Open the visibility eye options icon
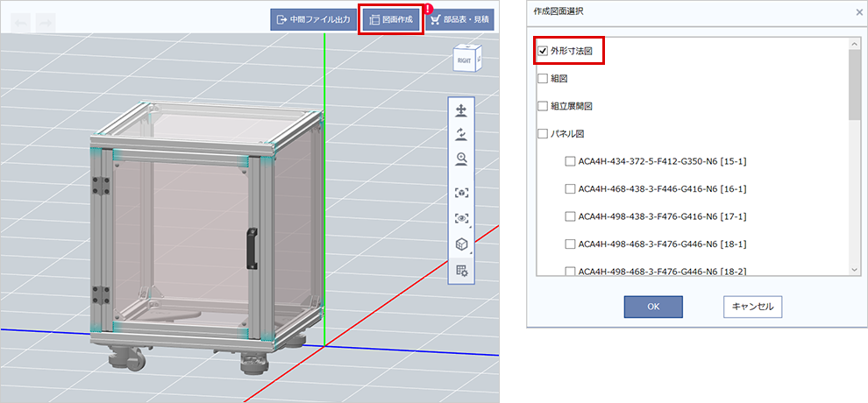 click(461, 218)
